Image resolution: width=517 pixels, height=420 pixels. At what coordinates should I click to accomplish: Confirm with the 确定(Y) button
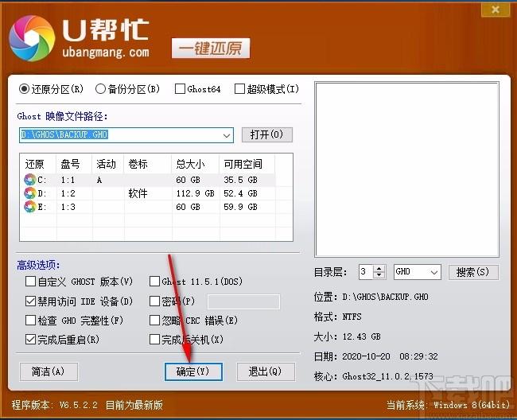point(193,371)
